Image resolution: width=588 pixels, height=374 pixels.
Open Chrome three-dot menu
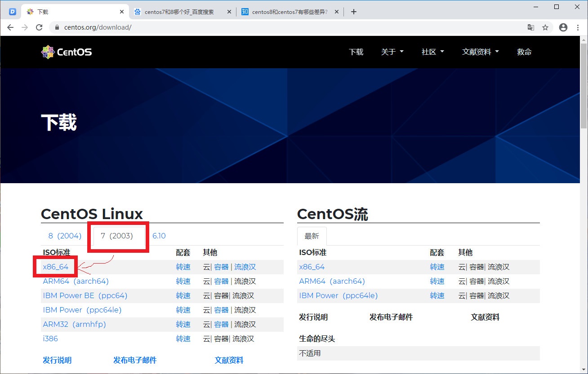[578, 27]
